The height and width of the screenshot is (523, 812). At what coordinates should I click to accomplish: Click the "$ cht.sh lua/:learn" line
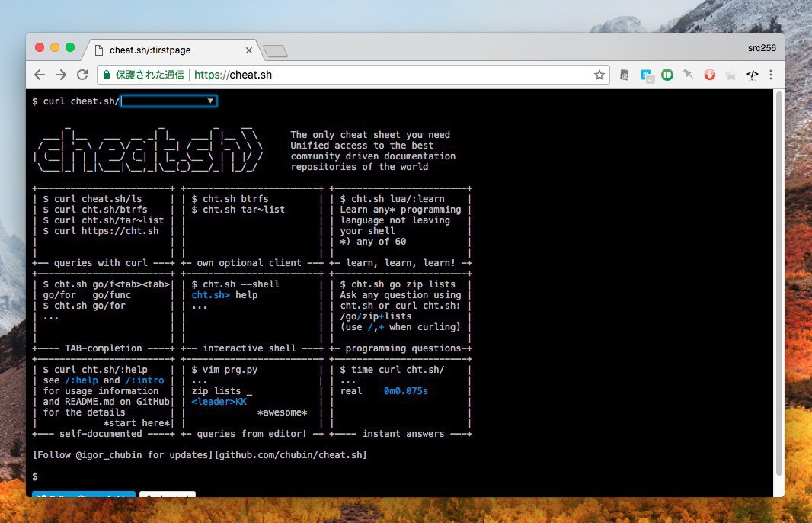coord(392,199)
